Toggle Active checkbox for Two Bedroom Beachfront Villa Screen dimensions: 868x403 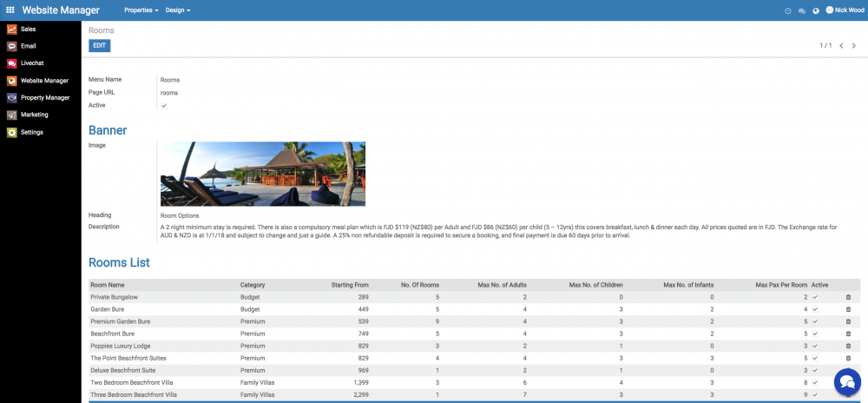pyautogui.click(x=815, y=382)
